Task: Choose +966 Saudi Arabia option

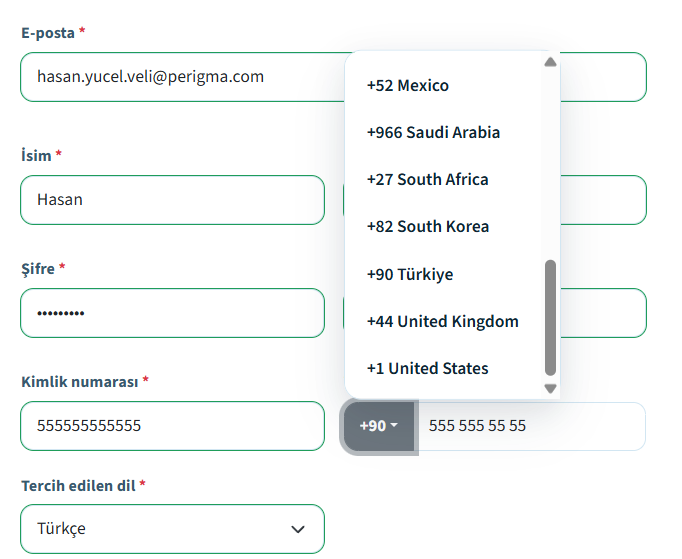Action: [433, 133]
